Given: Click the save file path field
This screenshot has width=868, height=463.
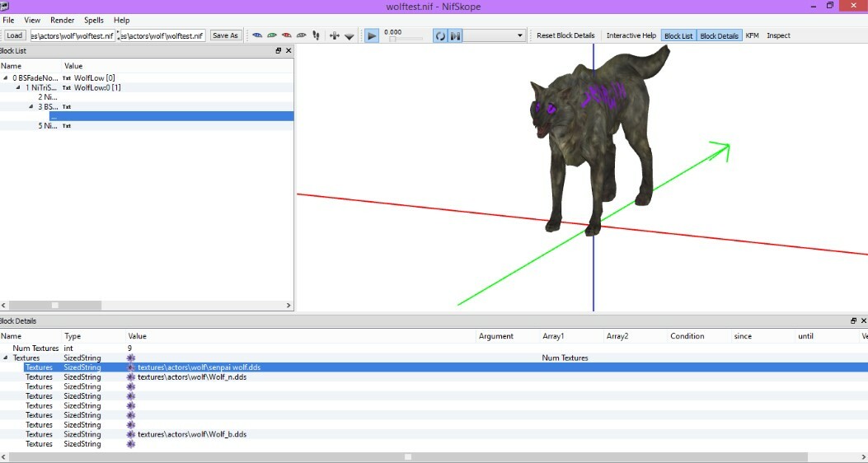Looking at the screenshot, I should click(x=162, y=35).
